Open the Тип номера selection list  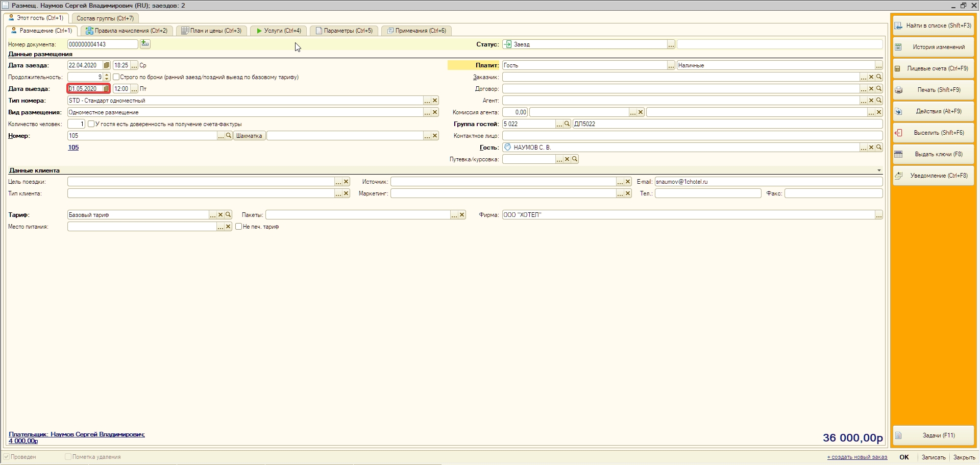[x=427, y=101]
